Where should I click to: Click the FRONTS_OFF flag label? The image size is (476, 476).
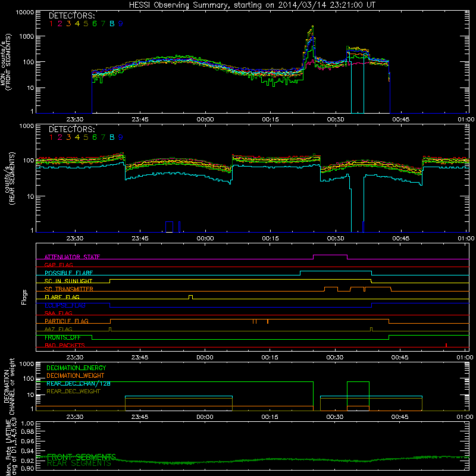pos(62,337)
